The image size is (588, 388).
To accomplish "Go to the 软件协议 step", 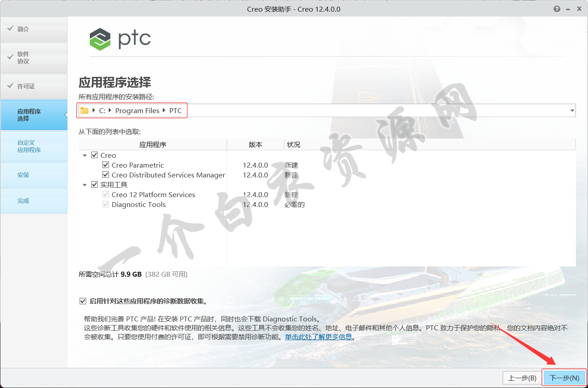I will click(34, 58).
